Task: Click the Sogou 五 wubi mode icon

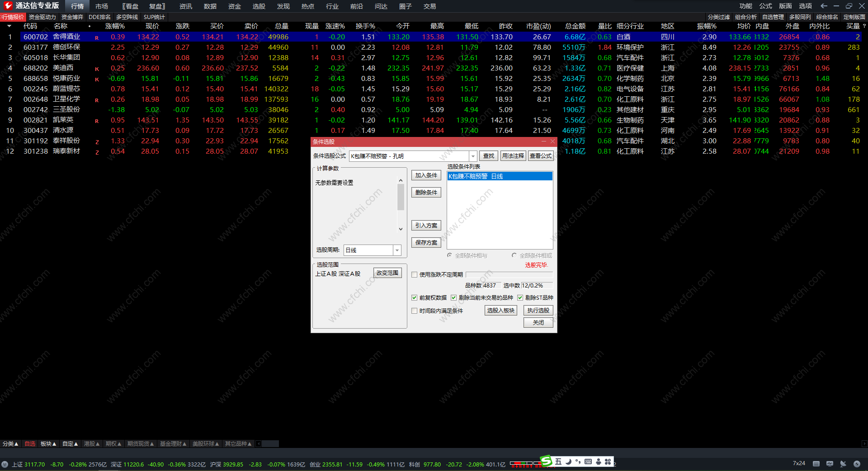Action: click(x=558, y=462)
